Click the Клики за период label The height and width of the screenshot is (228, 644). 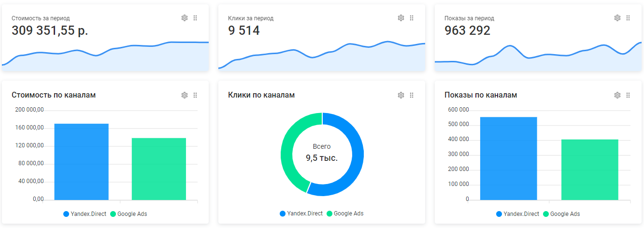click(251, 18)
